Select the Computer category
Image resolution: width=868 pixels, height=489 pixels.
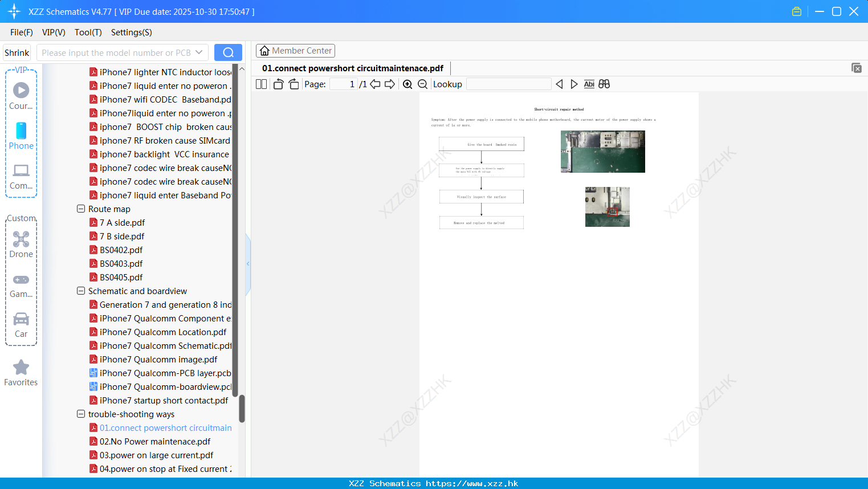pyautogui.click(x=21, y=176)
